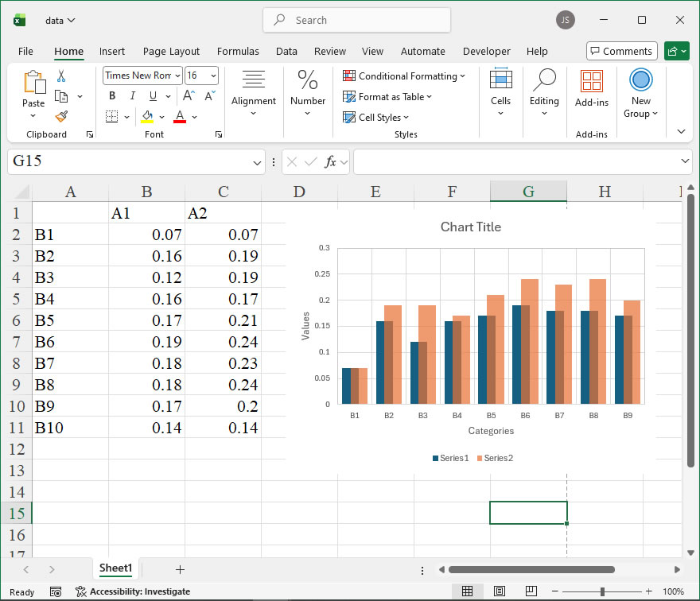Click the Accessibility Investigate status icon
Image resolution: width=700 pixels, height=601 pixels.
(x=80, y=591)
